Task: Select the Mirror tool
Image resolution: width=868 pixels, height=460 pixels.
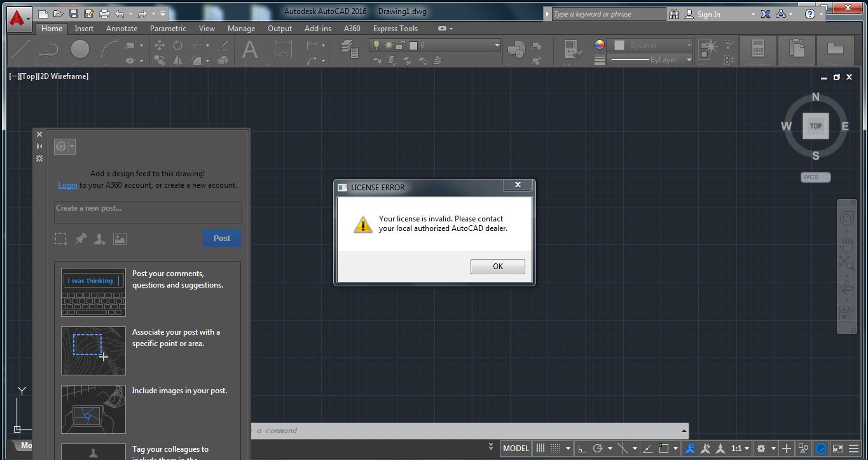Action: click(177, 60)
